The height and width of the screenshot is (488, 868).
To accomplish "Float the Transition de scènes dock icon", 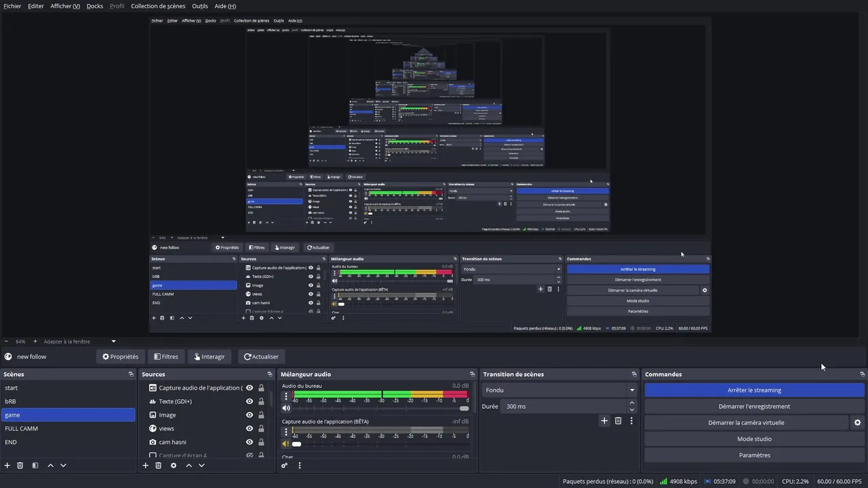I will click(x=634, y=374).
